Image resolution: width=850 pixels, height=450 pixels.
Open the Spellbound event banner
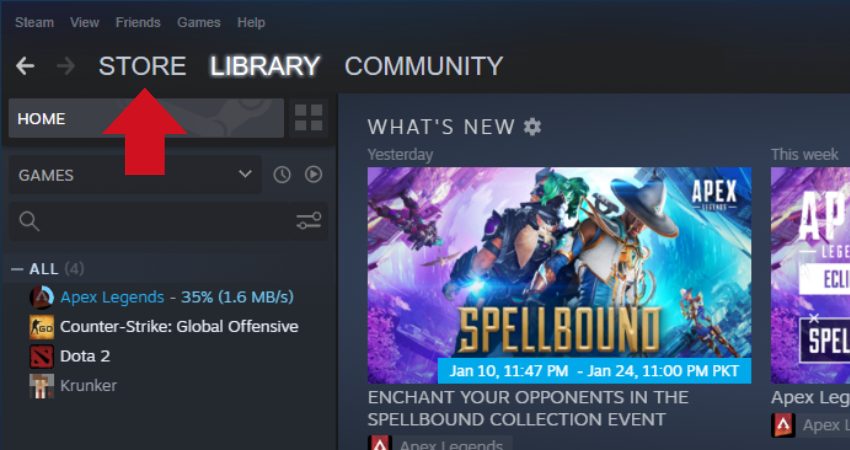point(559,275)
